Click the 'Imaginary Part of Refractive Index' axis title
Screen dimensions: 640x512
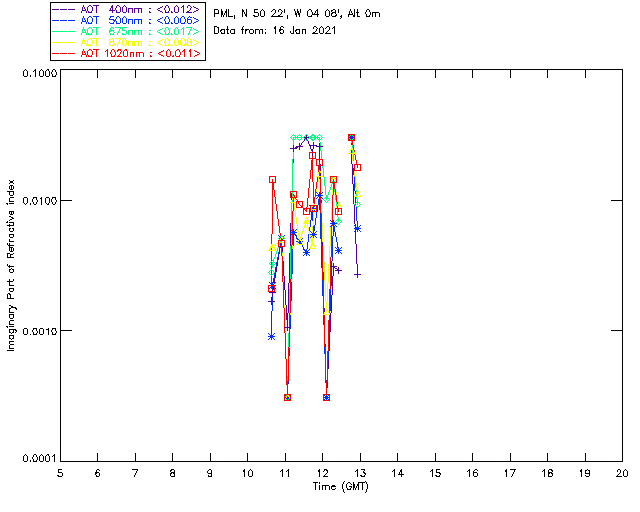pyautogui.click(x=11, y=265)
